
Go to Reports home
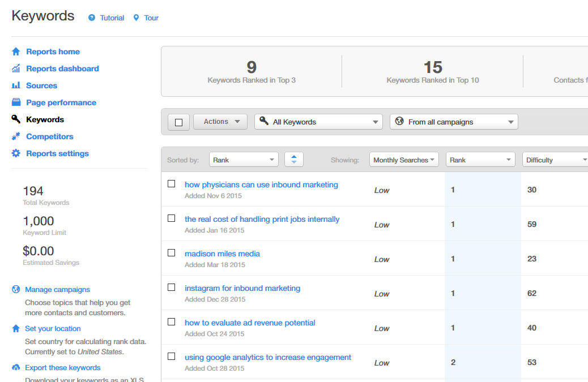point(53,51)
